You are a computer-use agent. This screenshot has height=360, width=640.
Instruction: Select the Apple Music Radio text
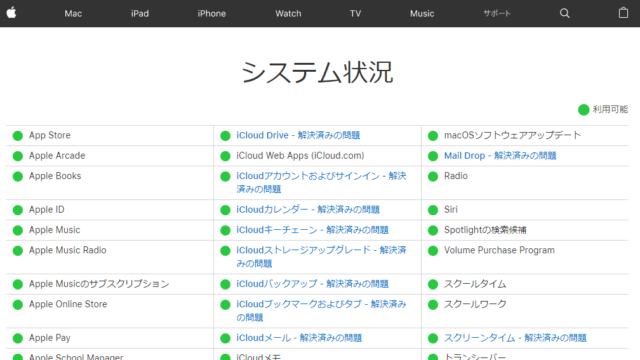(x=67, y=250)
